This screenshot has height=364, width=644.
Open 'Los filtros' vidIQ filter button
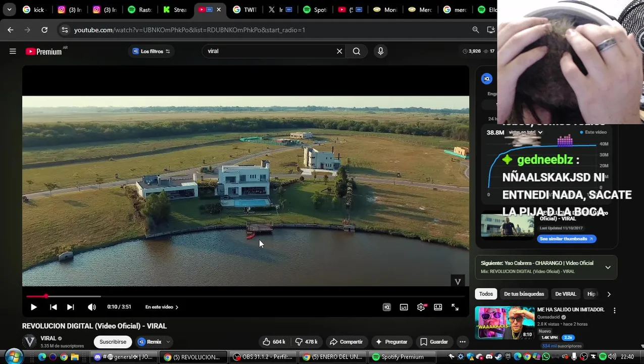[151, 51]
